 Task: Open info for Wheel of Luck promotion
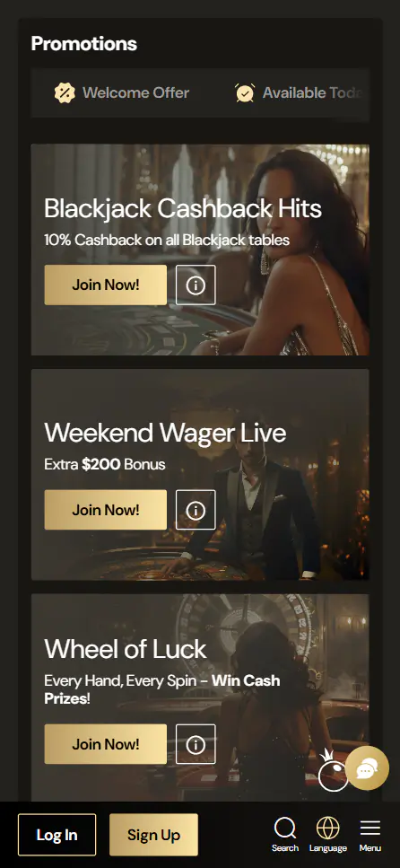click(196, 744)
